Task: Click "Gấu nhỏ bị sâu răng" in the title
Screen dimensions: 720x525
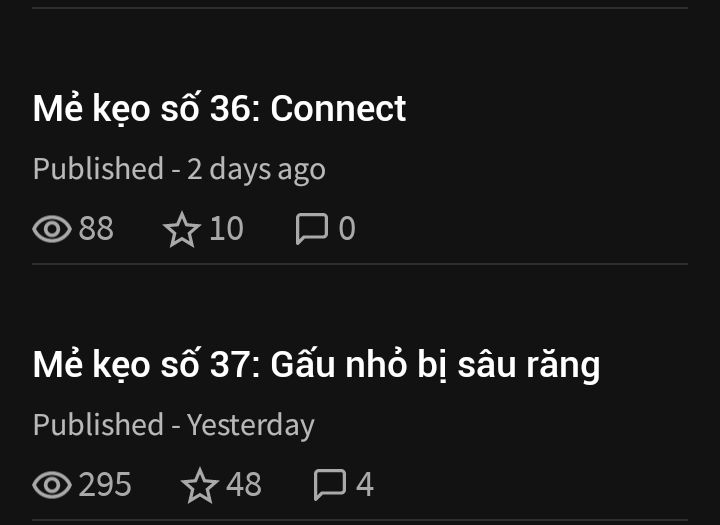Action: 435,365
